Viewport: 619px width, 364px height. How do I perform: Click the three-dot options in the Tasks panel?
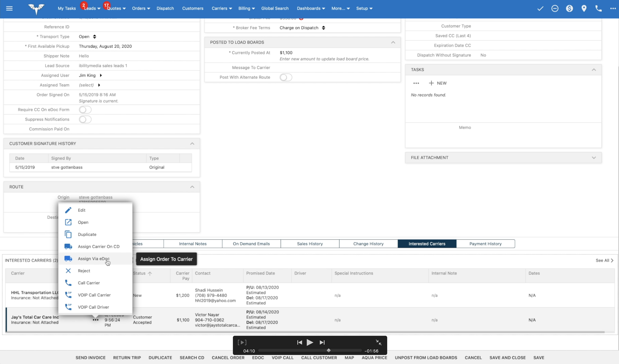tap(416, 83)
